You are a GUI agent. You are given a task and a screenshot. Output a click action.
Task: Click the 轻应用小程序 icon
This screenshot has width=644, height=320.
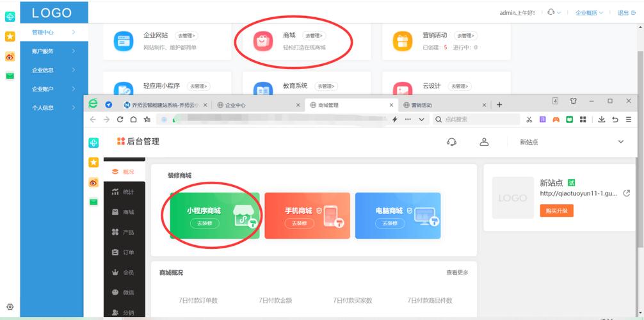coord(124,89)
